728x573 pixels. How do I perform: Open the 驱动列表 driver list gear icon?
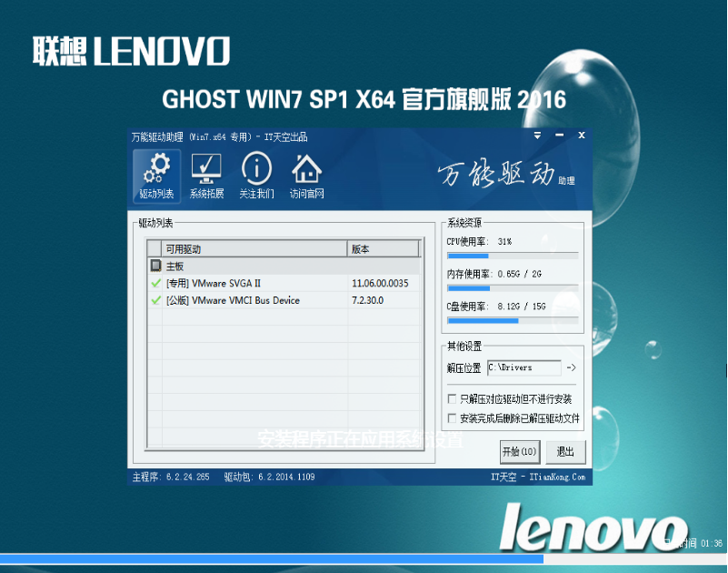click(156, 176)
